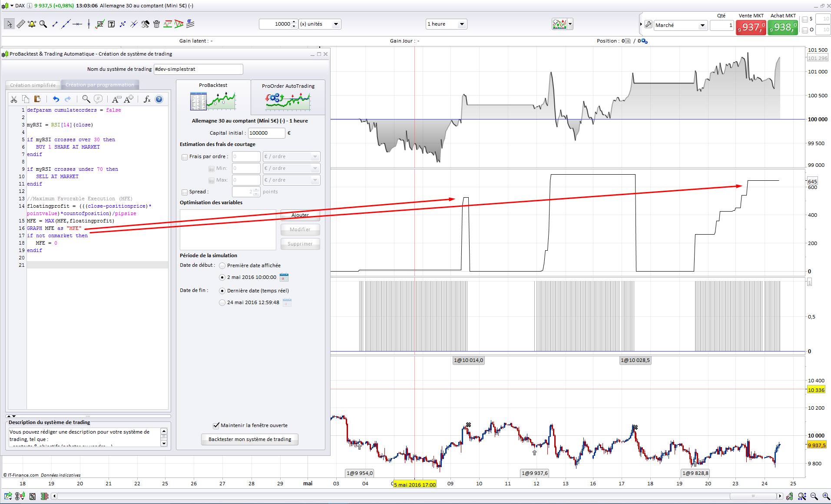The width and height of the screenshot is (831, 504).
Task: Increment the 10000 units stepper
Action: [294, 22]
